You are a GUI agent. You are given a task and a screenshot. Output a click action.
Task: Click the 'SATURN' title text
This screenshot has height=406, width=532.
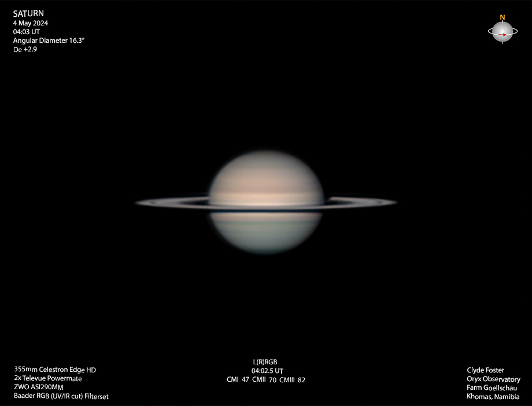click(28, 13)
